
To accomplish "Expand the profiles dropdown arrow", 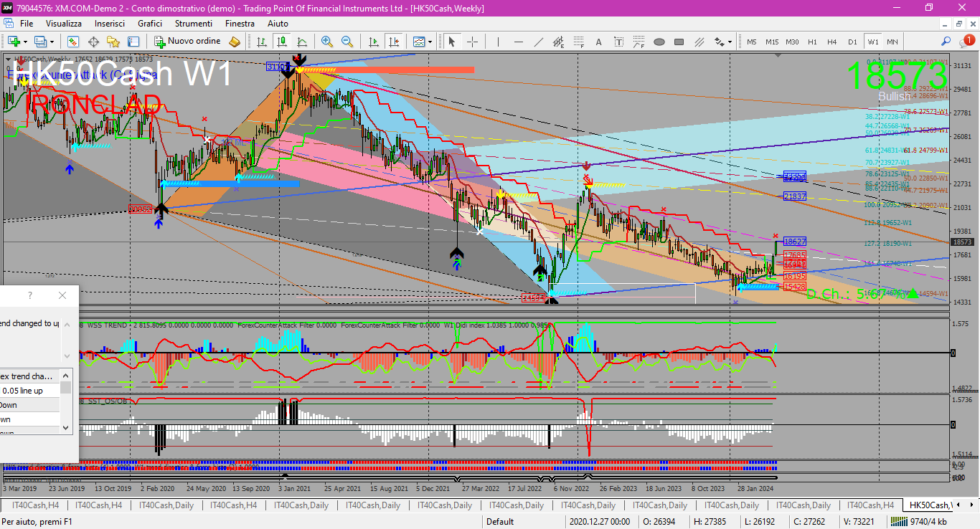I will pyautogui.click(x=52, y=42).
